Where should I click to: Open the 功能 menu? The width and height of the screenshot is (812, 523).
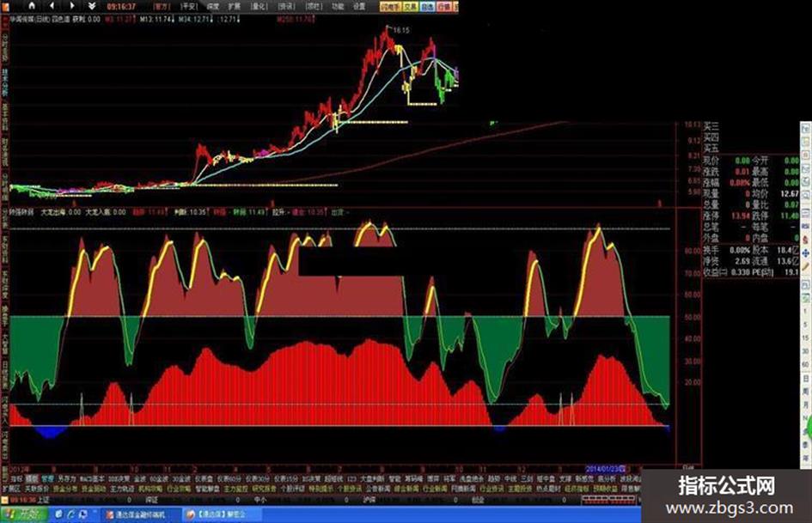tap(338, 7)
